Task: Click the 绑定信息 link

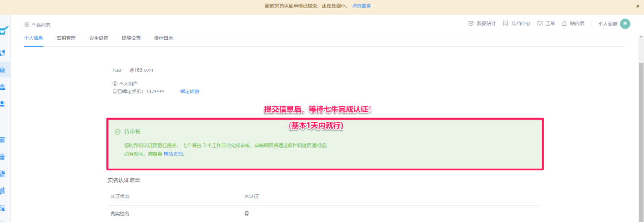Action: (x=190, y=91)
